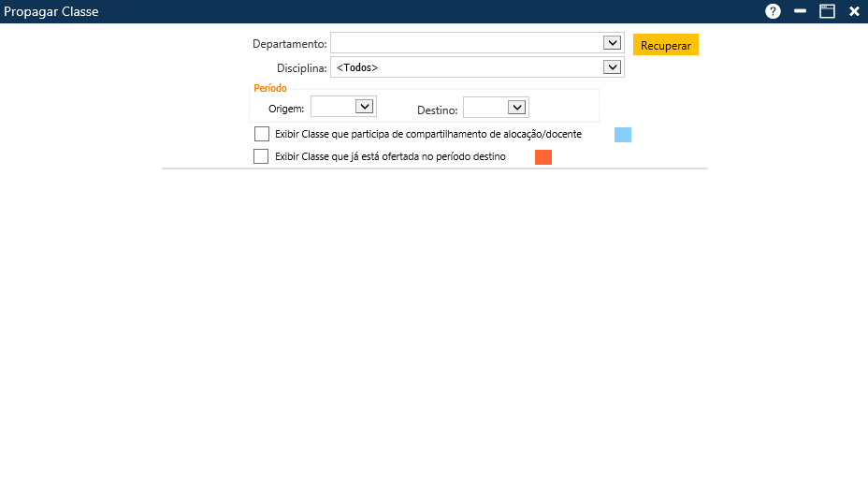Click the light blue color swatch
This screenshot has width=868, height=484.
623,135
